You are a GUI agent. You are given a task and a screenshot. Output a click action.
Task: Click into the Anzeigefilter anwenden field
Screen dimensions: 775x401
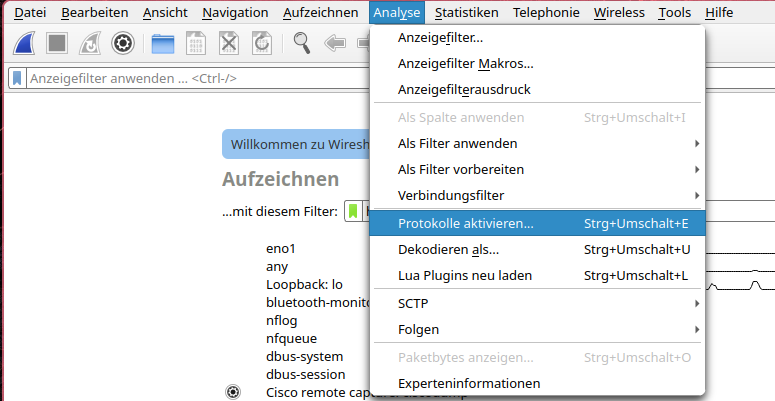click(198, 78)
